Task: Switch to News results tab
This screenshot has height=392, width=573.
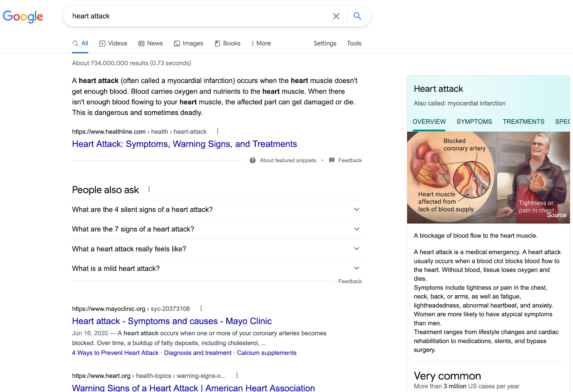Action: [150, 43]
